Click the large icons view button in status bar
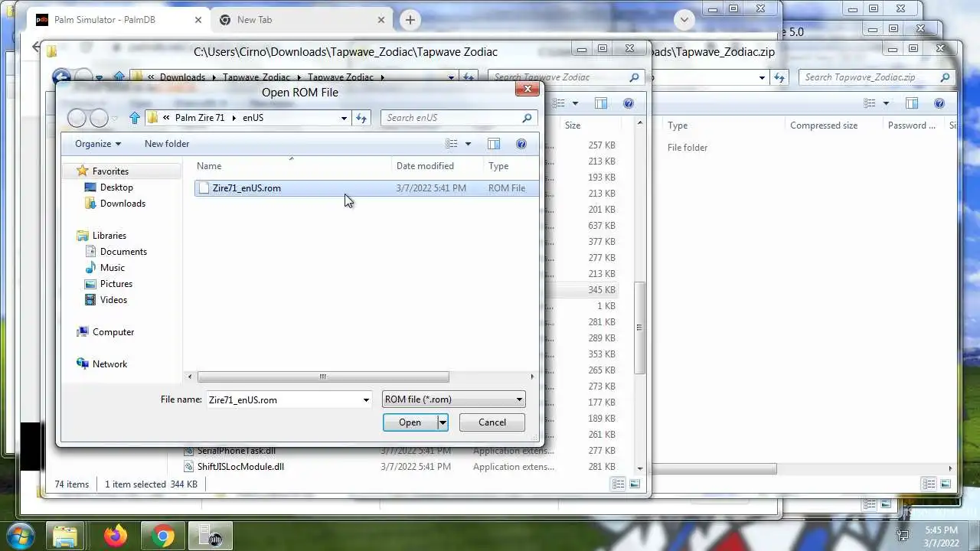The width and height of the screenshot is (980, 551). point(633,484)
